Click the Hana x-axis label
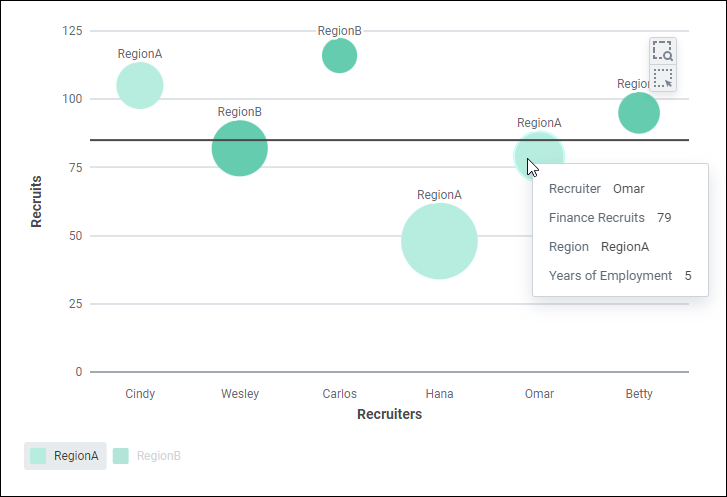Image resolution: width=727 pixels, height=497 pixels. (440, 394)
